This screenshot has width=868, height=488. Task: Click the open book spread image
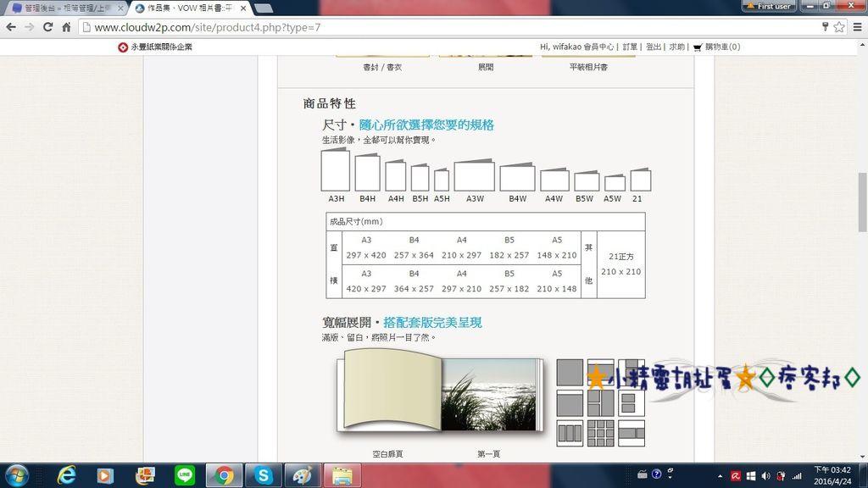(440, 391)
